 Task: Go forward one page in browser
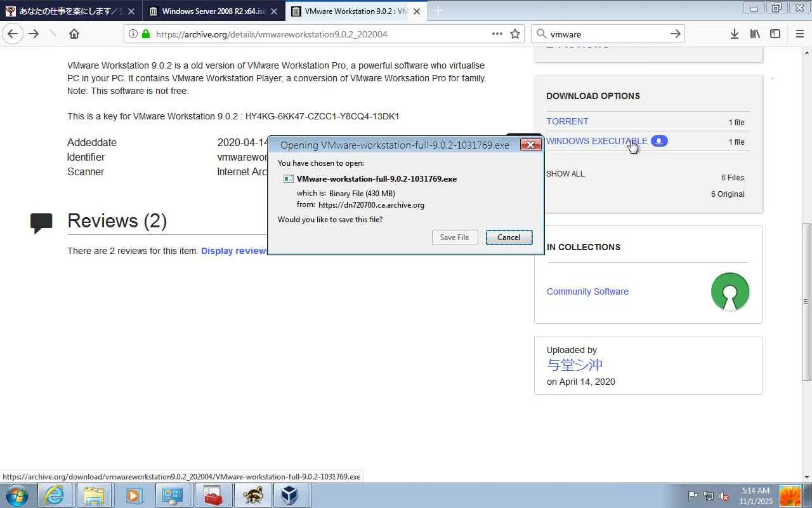34,34
